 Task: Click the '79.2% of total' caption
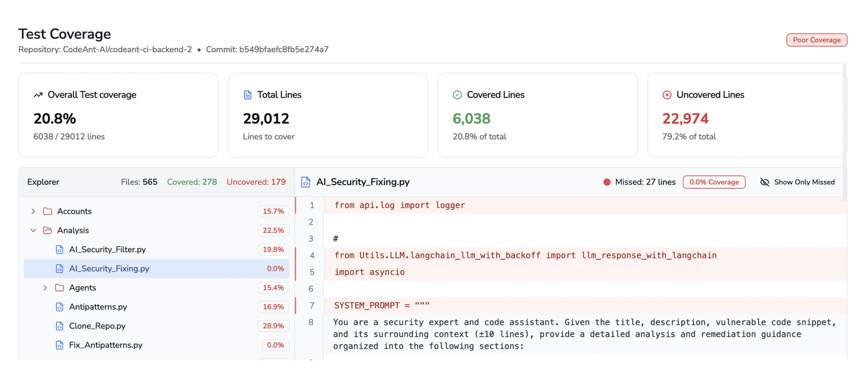689,137
